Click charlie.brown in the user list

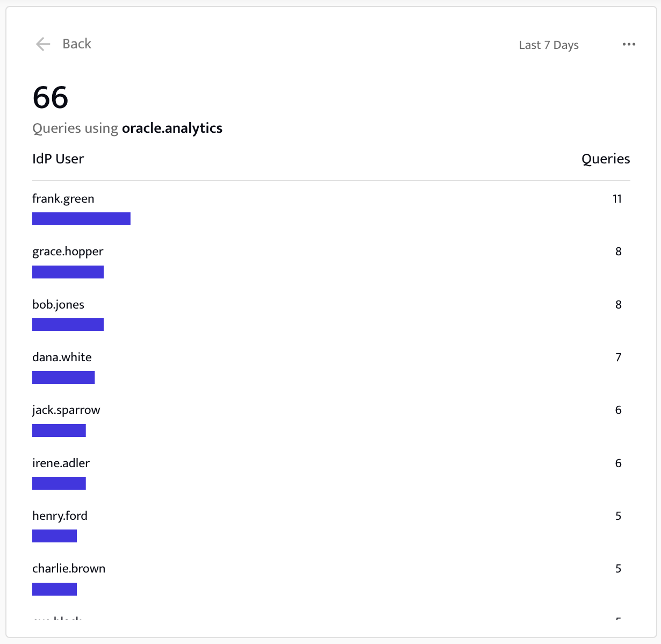[69, 568]
